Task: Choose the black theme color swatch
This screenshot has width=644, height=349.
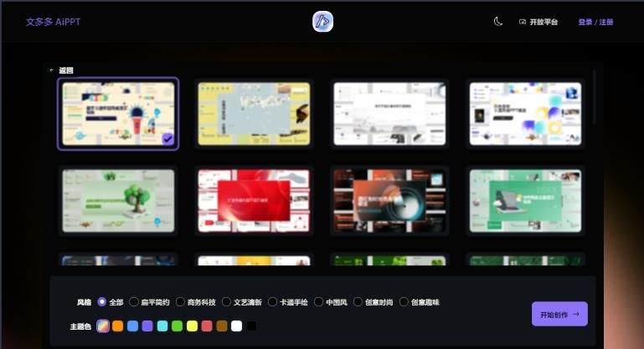Action: (x=251, y=326)
